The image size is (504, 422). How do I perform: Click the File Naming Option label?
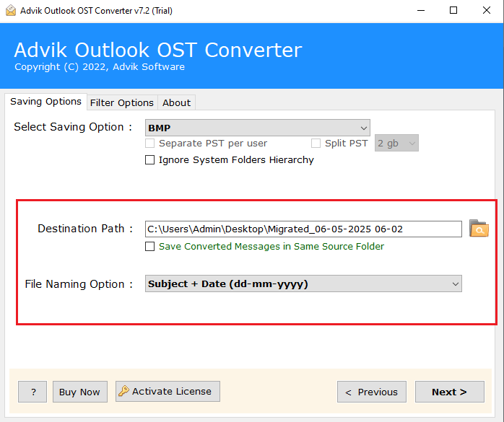[x=79, y=284]
